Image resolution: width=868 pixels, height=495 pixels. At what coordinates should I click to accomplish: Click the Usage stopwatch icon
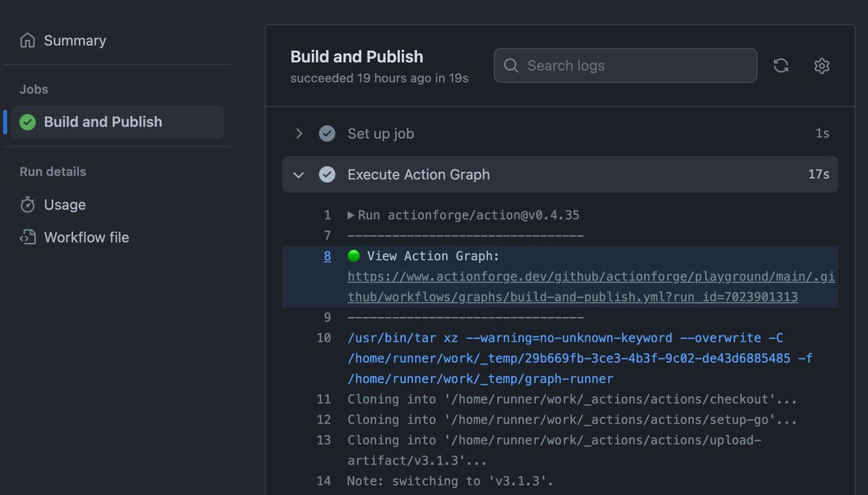[x=27, y=205]
